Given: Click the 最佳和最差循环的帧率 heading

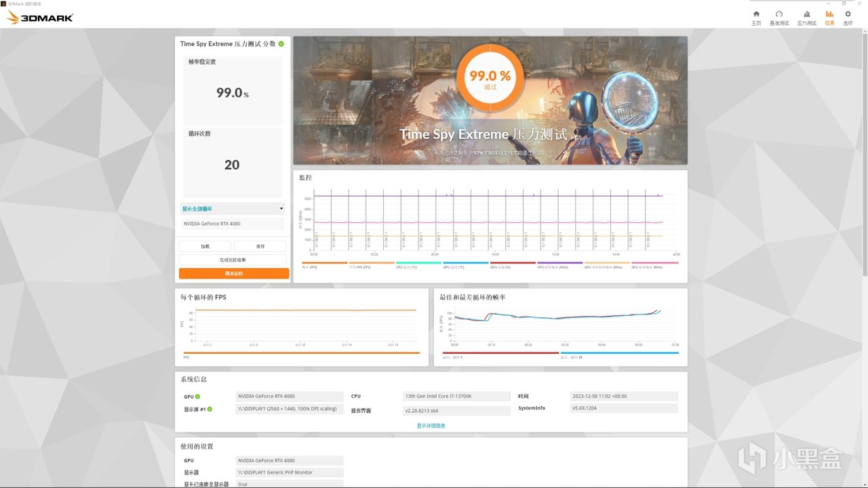Looking at the screenshot, I should pos(473,297).
